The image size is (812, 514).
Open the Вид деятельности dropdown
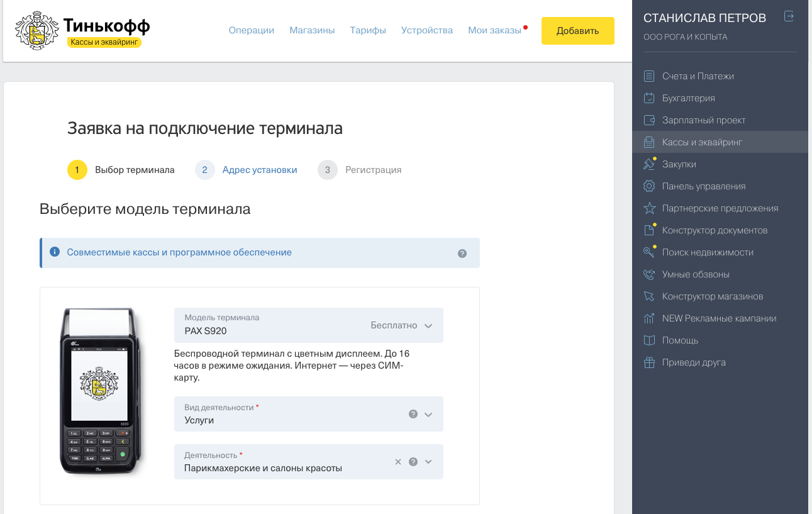coord(428,414)
